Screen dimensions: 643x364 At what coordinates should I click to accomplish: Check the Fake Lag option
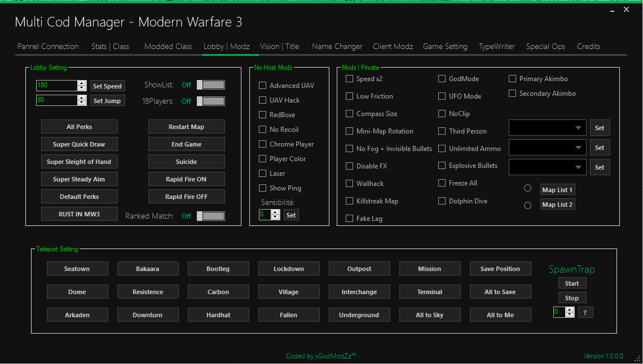tap(349, 219)
